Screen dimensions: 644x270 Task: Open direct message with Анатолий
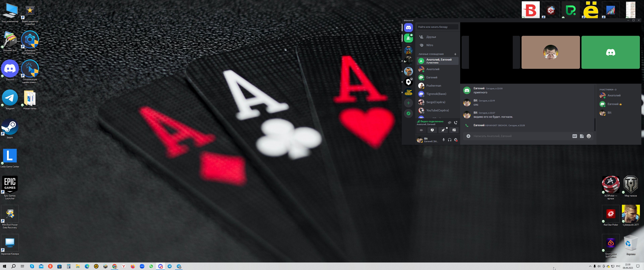point(438,69)
